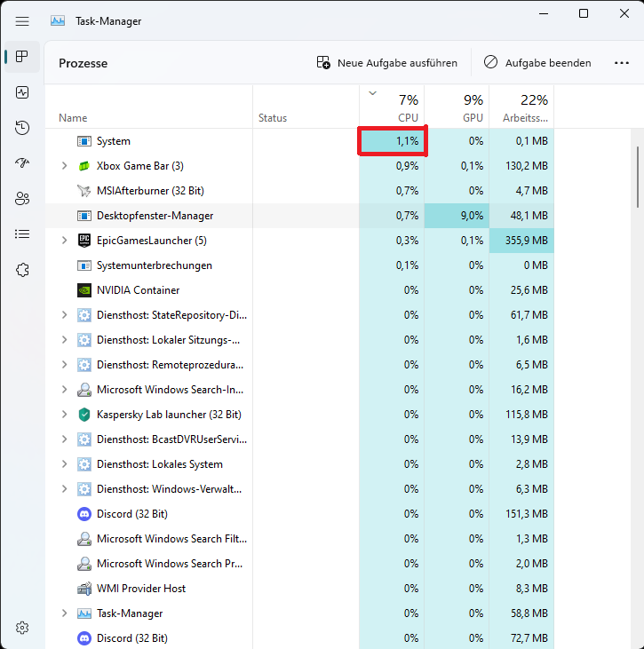Select the NVIDIA Container row
This screenshot has width=644, height=649.
(x=299, y=290)
